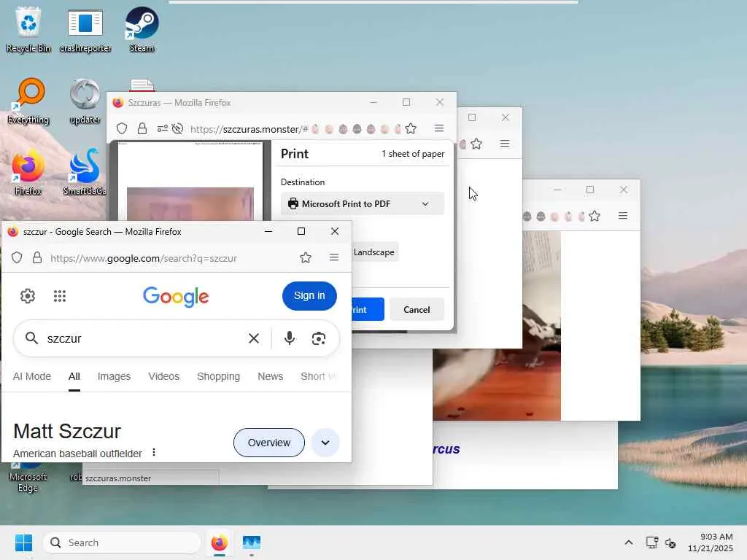Open the middle background window's hamburger menu
The image size is (747, 560).
coord(505,144)
